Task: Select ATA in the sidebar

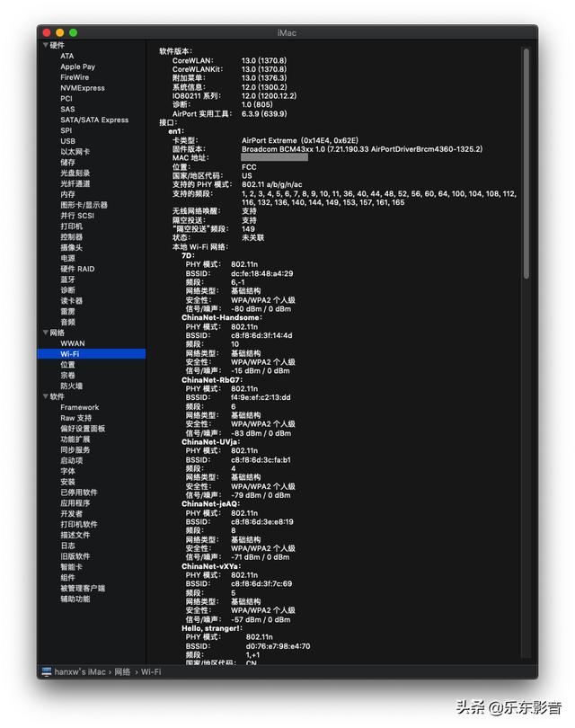Action: pyautogui.click(x=66, y=56)
